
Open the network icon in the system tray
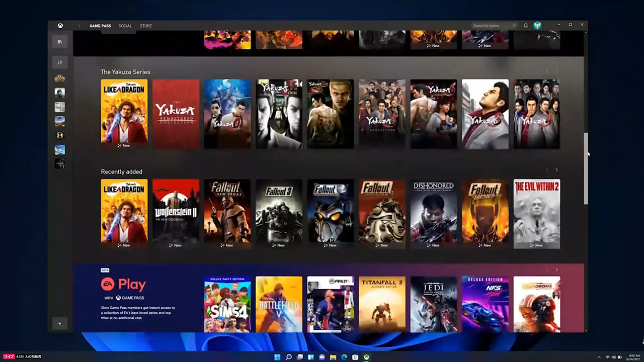click(607, 357)
